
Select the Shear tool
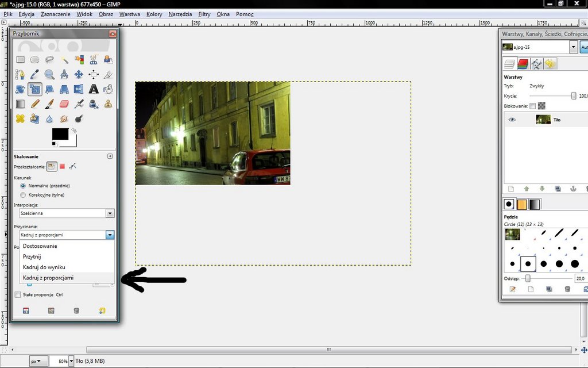(x=49, y=89)
